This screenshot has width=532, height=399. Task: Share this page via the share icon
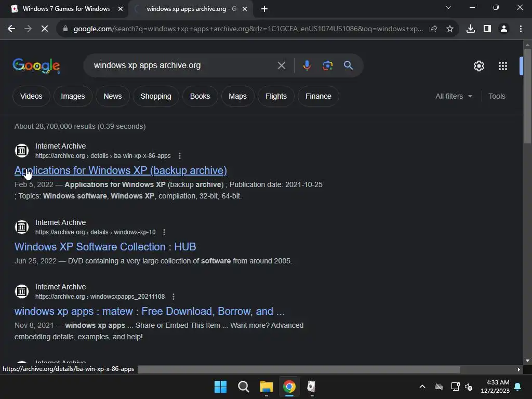(x=433, y=29)
